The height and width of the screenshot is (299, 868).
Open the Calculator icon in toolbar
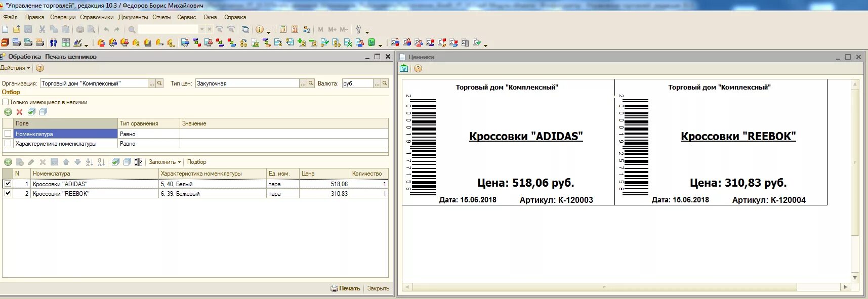pyautogui.click(x=283, y=29)
